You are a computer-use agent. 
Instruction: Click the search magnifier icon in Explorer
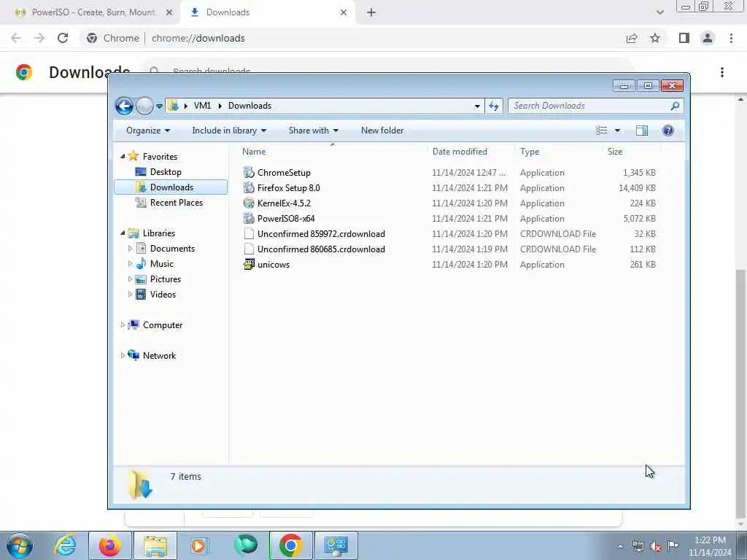point(675,106)
